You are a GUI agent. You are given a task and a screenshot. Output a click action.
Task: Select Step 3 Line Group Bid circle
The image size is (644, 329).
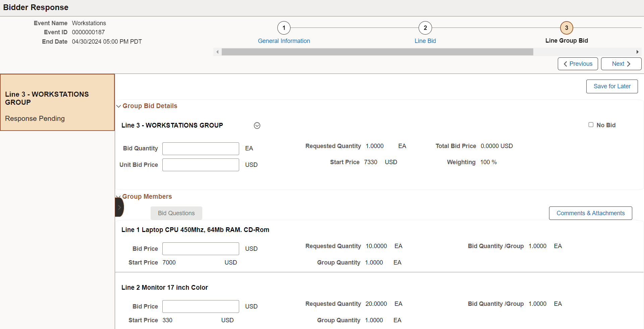point(566,28)
